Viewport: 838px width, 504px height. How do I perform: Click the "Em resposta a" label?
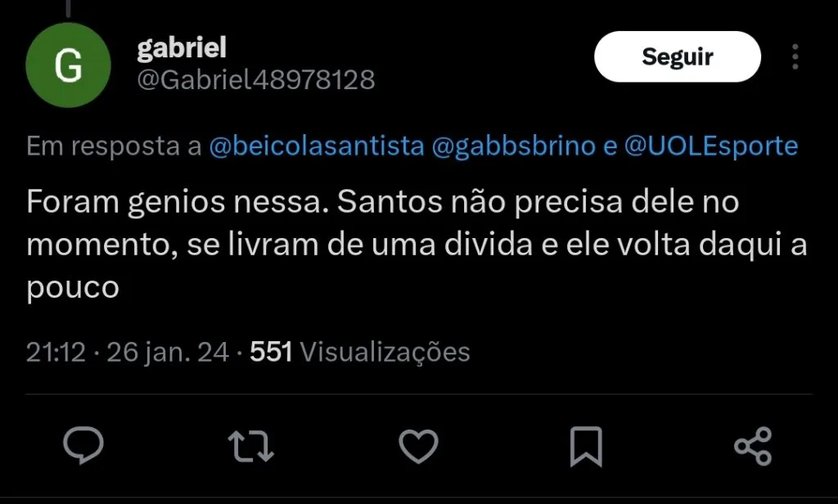(114, 146)
